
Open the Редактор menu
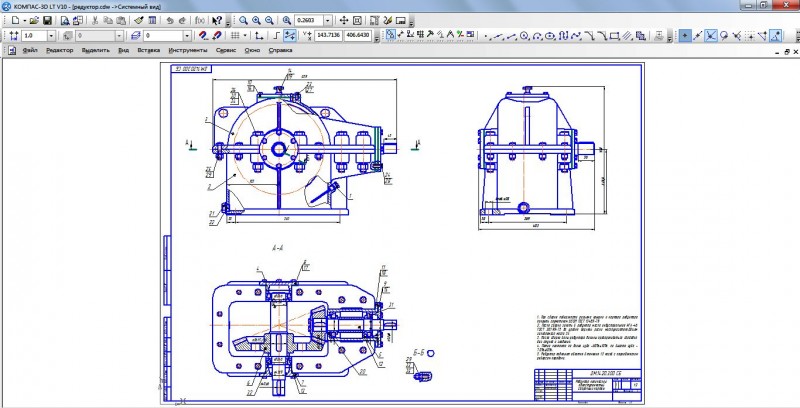[x=60, y=50]
